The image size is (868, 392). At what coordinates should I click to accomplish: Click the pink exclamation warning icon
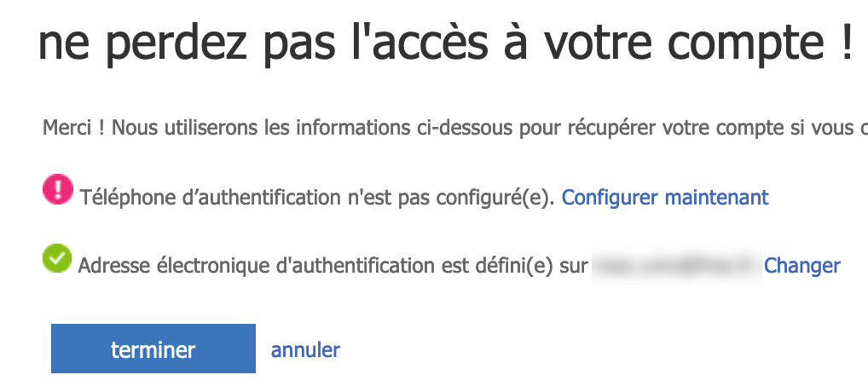coord(58,189)
